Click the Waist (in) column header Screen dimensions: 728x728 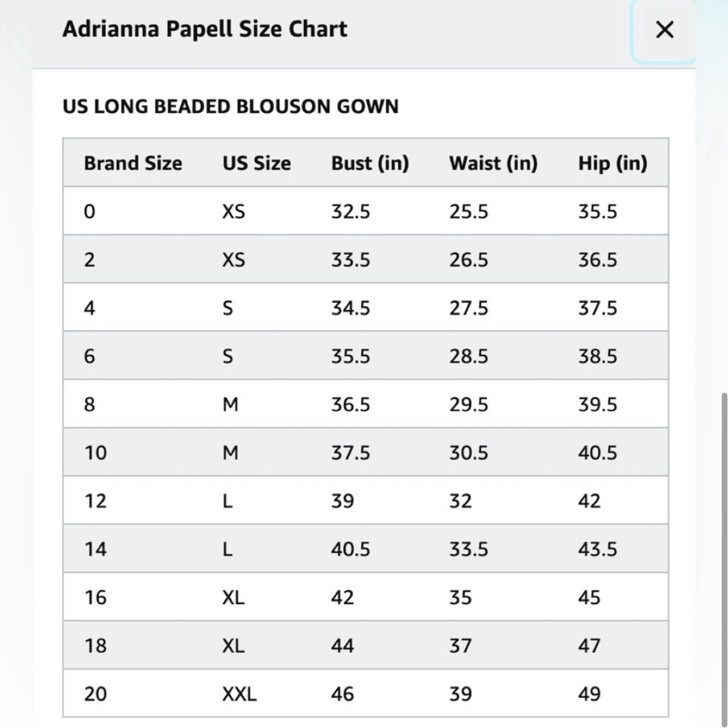pos(493,163)
